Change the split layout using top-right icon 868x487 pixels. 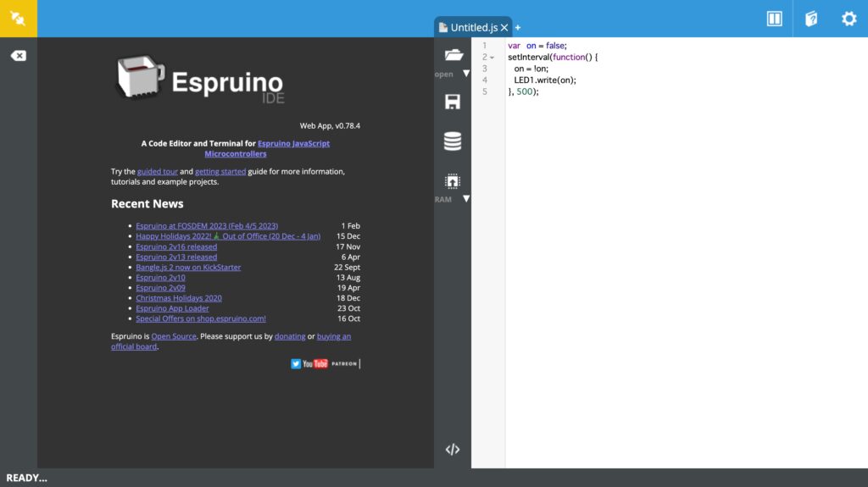tap(774, 19)
